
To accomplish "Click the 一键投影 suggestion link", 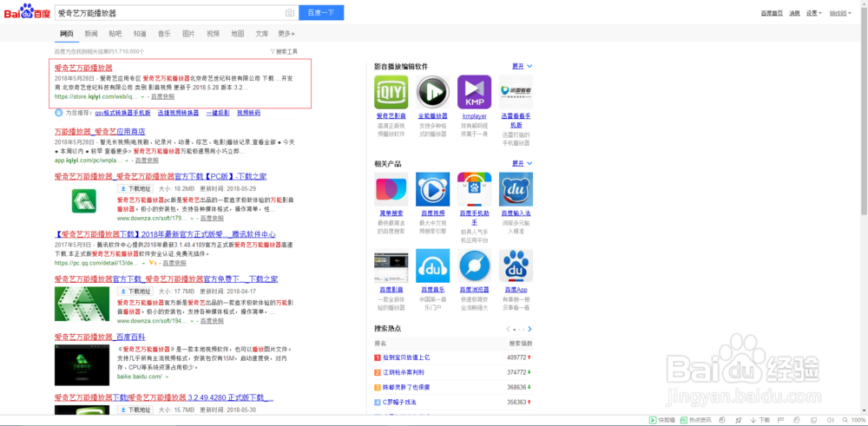I will point(218,114).
